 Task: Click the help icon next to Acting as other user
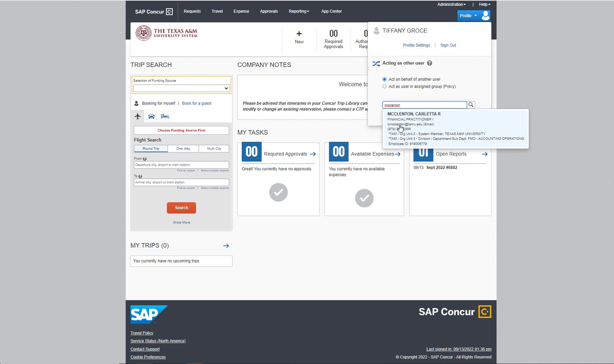point(430,63)
